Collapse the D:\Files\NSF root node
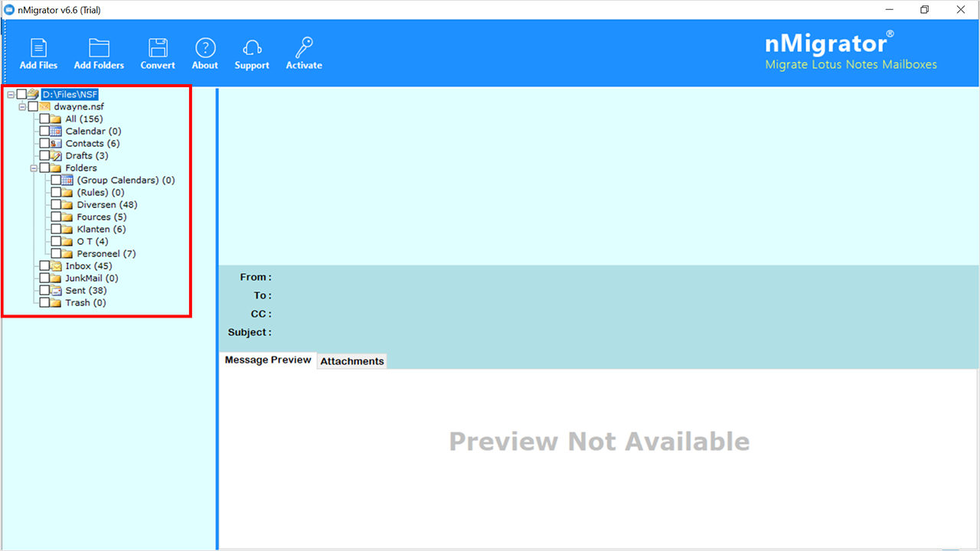Screen dimensions: 980x551 [11, 94]
